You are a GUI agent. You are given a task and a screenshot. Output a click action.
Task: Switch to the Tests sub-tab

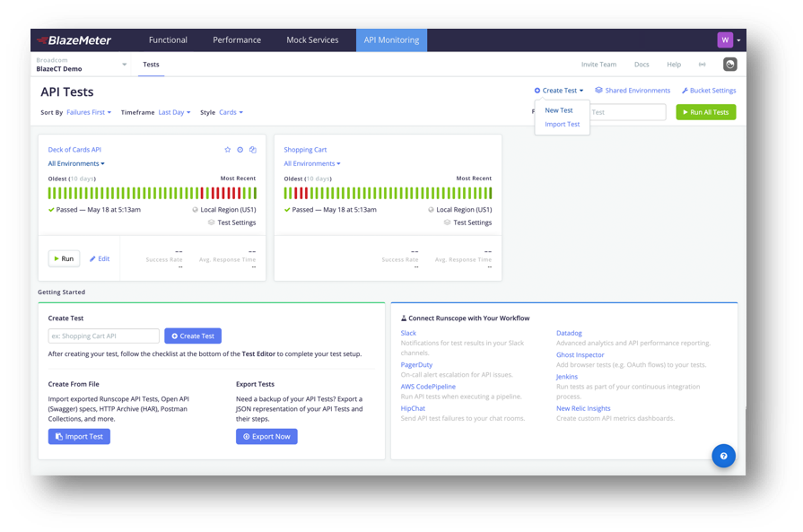151,65
